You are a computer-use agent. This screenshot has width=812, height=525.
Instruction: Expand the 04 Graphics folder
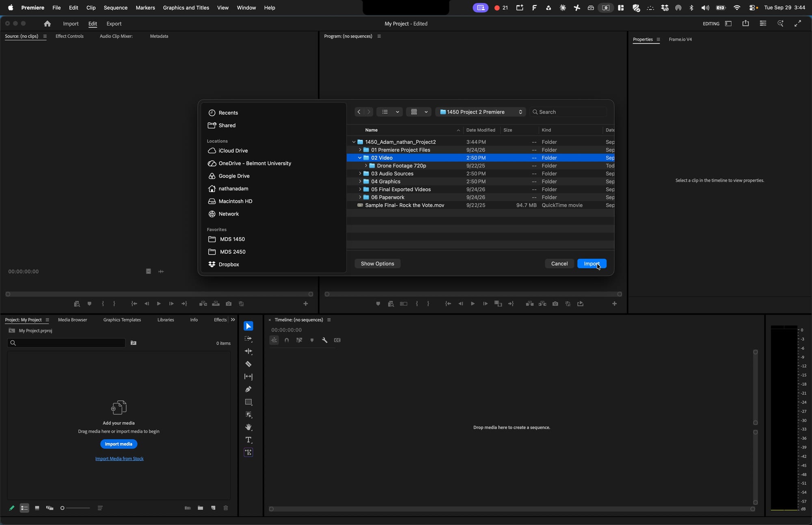[360, 181]
